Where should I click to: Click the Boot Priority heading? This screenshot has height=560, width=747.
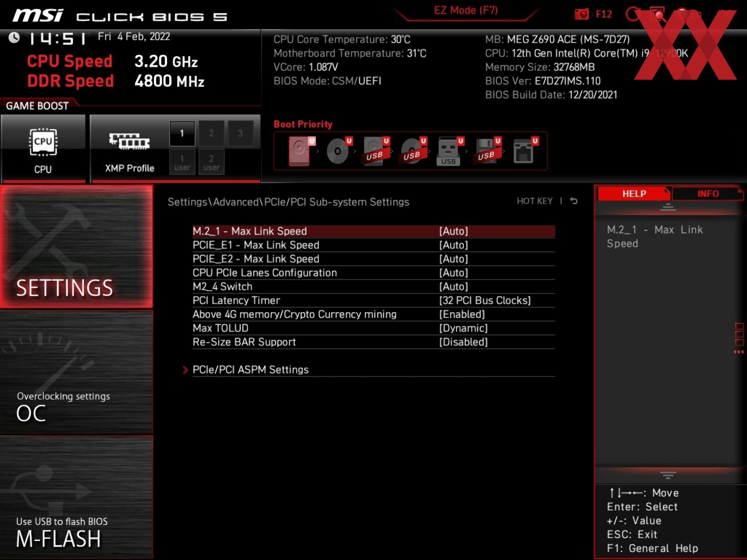(x=303, y=124)
